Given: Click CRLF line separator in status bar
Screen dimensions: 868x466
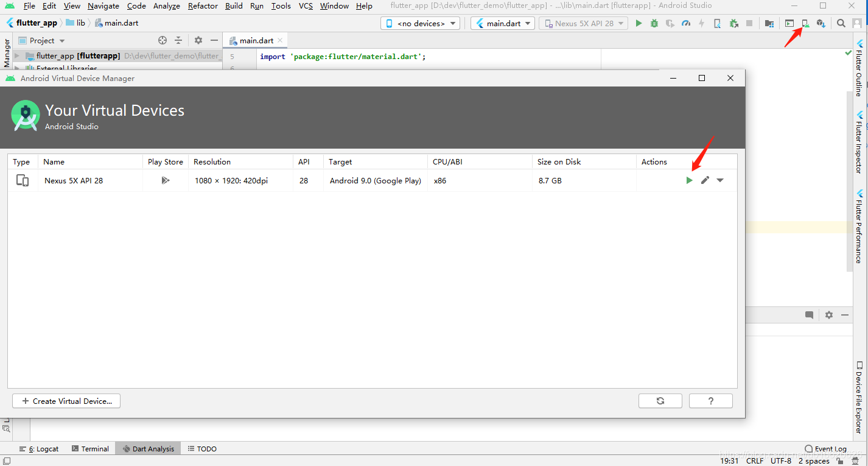Looking at the screenshot, I should [x=755, y=461].
